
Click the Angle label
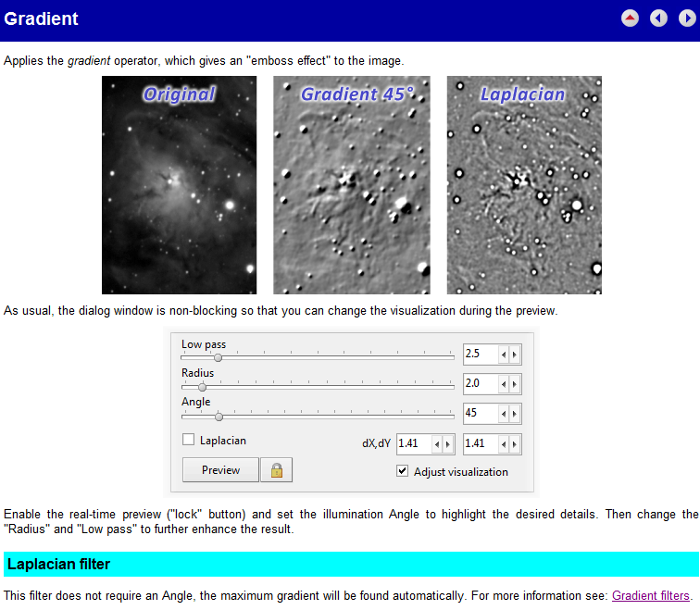tap(196, 402)
